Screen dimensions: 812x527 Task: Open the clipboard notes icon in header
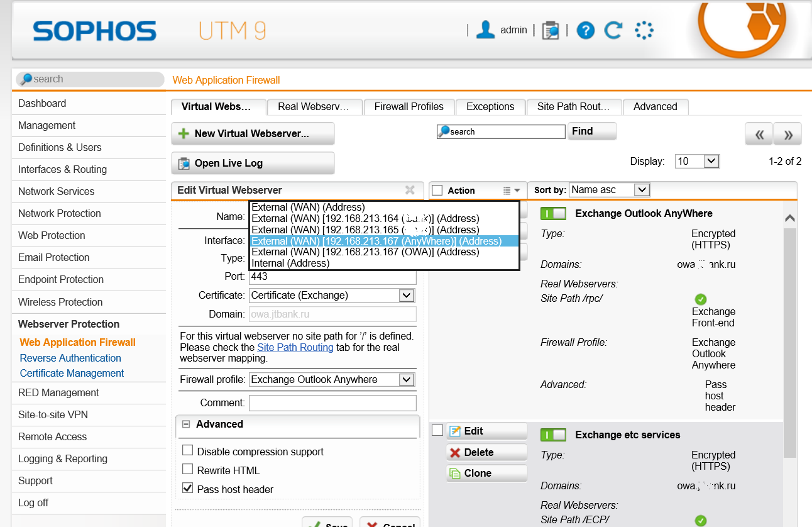[x=550, y=30]
